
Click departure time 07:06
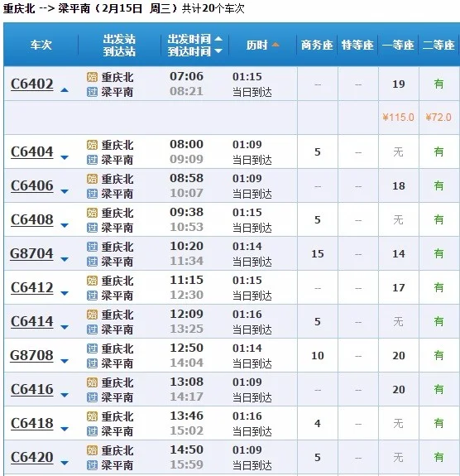click(186, 76)
